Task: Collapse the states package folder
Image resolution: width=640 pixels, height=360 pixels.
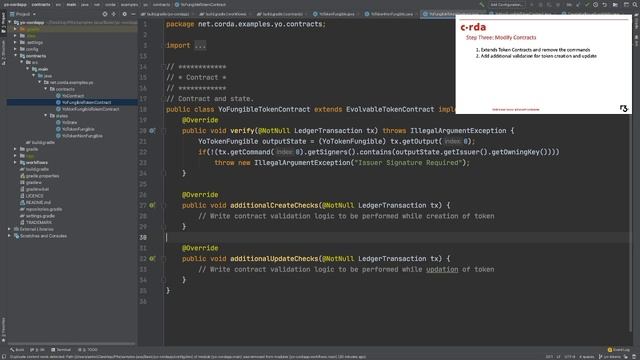Action: [46, 116]
